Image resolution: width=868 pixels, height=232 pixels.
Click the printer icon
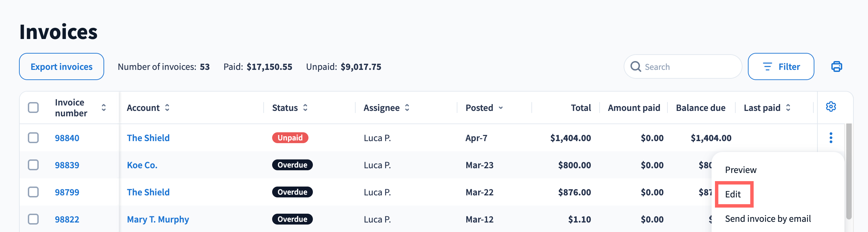click(x=836, y=66)
